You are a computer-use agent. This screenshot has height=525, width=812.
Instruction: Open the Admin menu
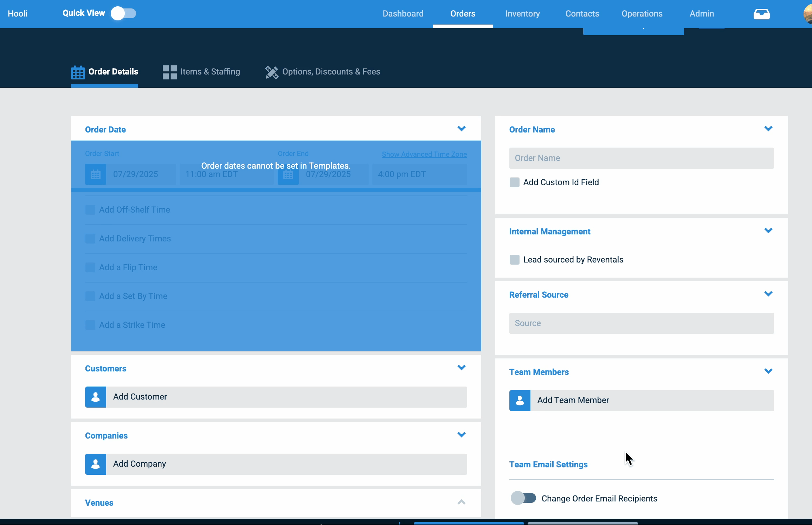[702, 14]
